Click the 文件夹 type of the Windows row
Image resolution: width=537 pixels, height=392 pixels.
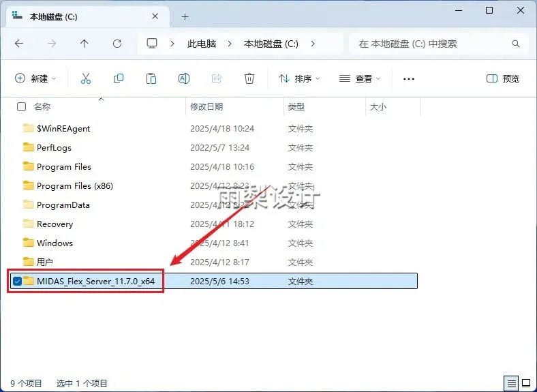pos(301,243)
